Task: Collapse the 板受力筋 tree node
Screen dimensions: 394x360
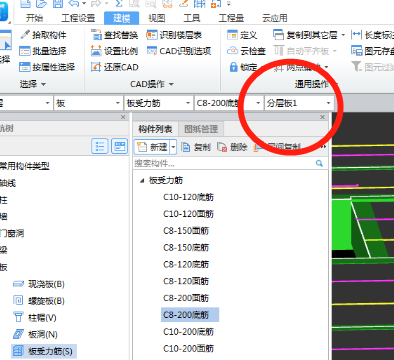Action: point(142,180)
